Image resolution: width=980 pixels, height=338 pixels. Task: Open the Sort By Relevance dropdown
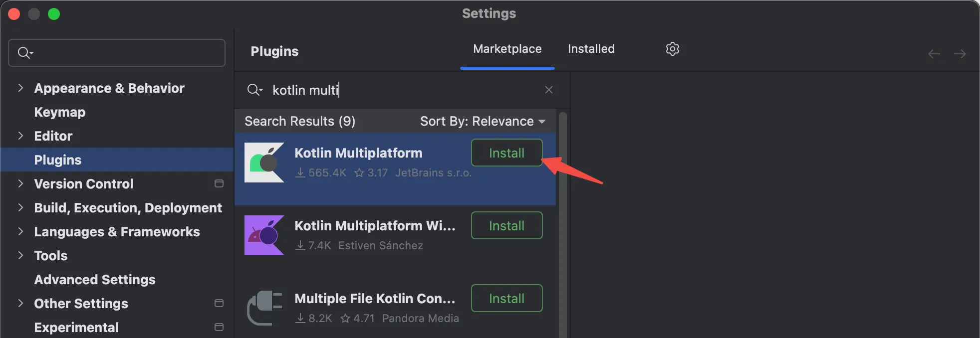point(482,121)
